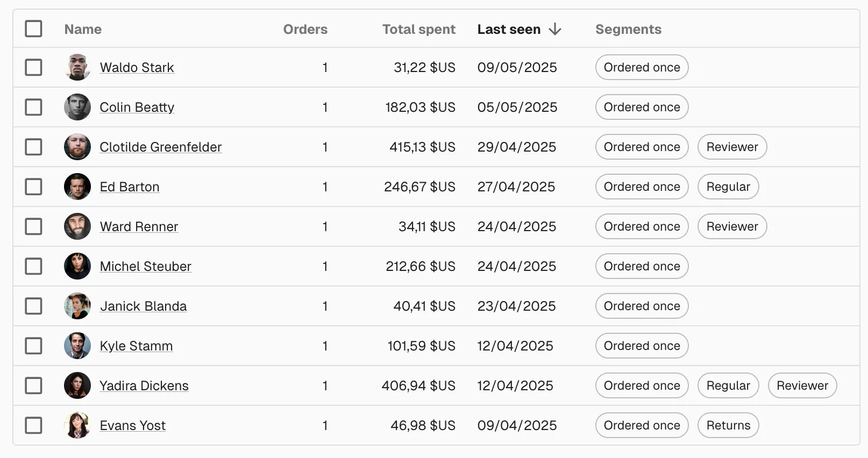Click the sort arrow beside Last seen
Image resolution: width=868 pixels, height=458 pixels.
point(555,30)
